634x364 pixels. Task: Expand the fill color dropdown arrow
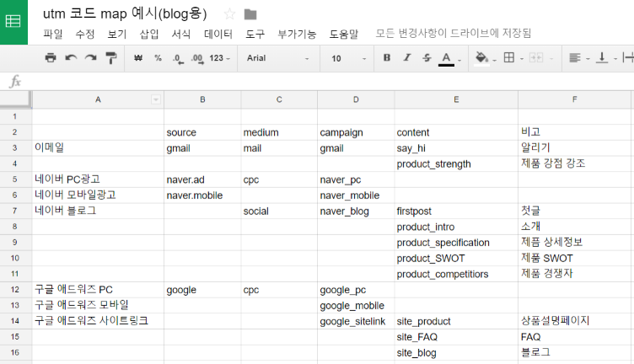(495, 60)
